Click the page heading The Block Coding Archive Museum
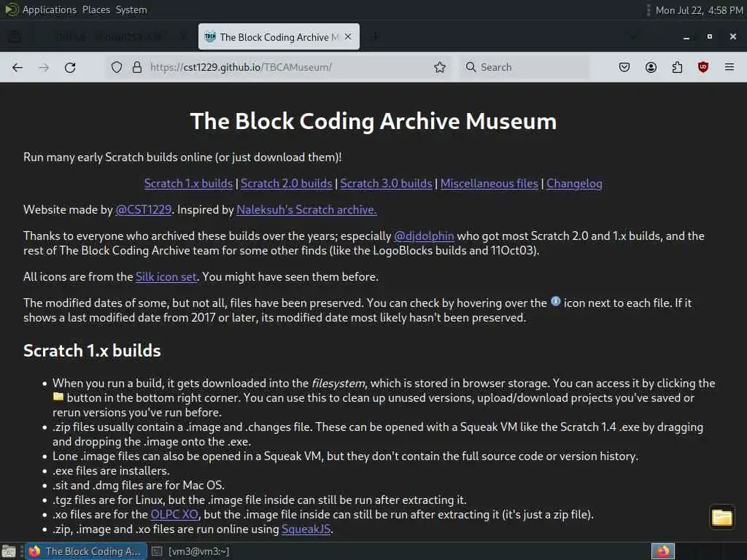Screen dimensions: 747x560 pyautogui.click(x=373, y=121)
